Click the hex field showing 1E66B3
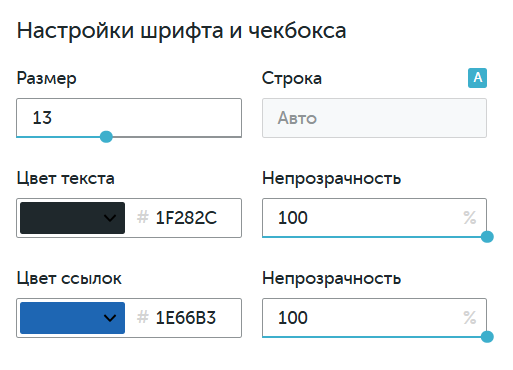Viewport: 513px width, 370px height. (x=186, y=318)
